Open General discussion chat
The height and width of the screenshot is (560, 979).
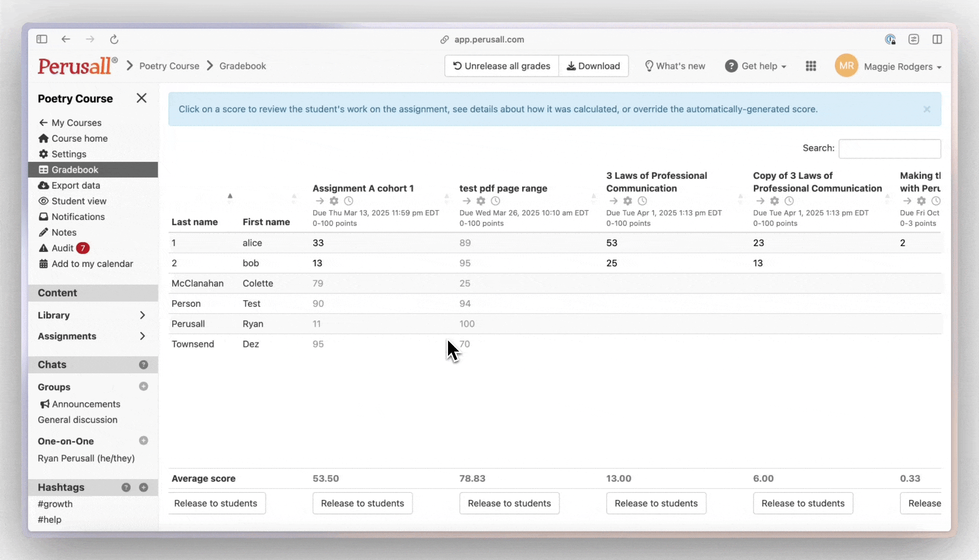pyautogui.click(x=77, y=420)
